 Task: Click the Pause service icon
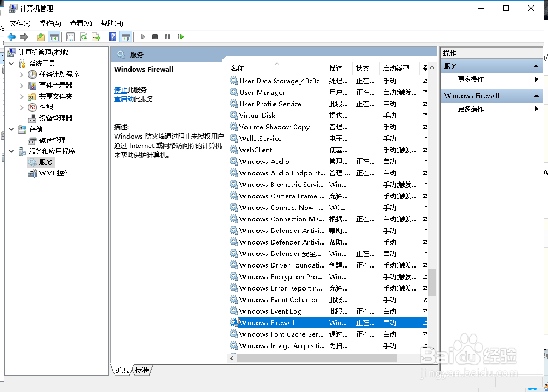tap(168, 37)
